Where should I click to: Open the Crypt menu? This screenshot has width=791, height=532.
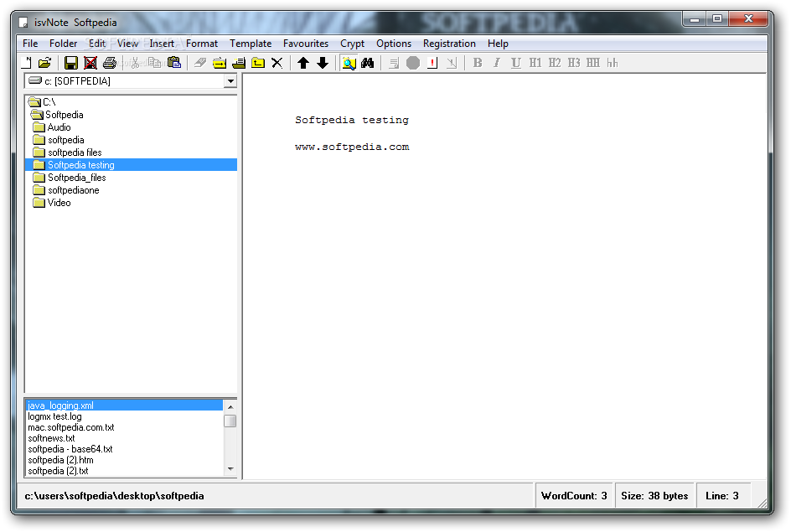[352, 44]
